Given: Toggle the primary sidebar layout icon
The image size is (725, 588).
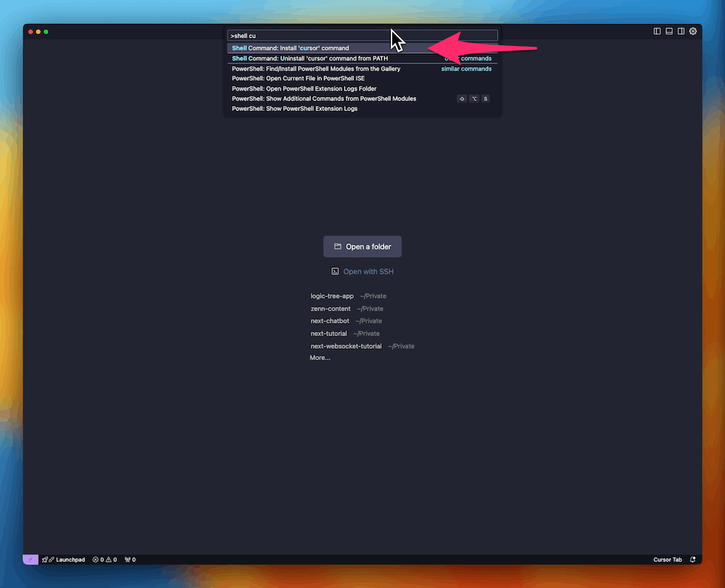Looking at the screenshot, I should (657, 31).
